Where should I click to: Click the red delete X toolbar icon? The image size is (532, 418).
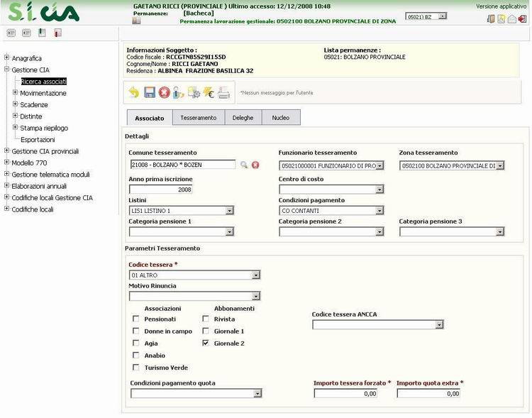coord(165,92)
